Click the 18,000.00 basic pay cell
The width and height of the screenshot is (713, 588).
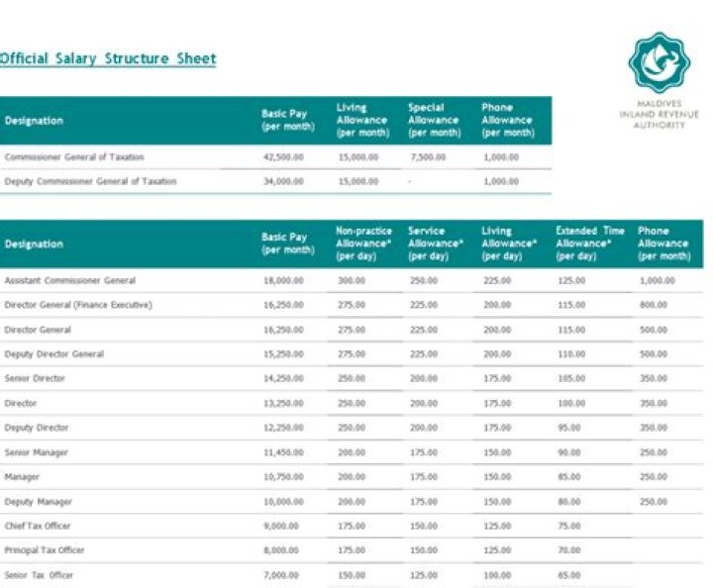[283, 281]
